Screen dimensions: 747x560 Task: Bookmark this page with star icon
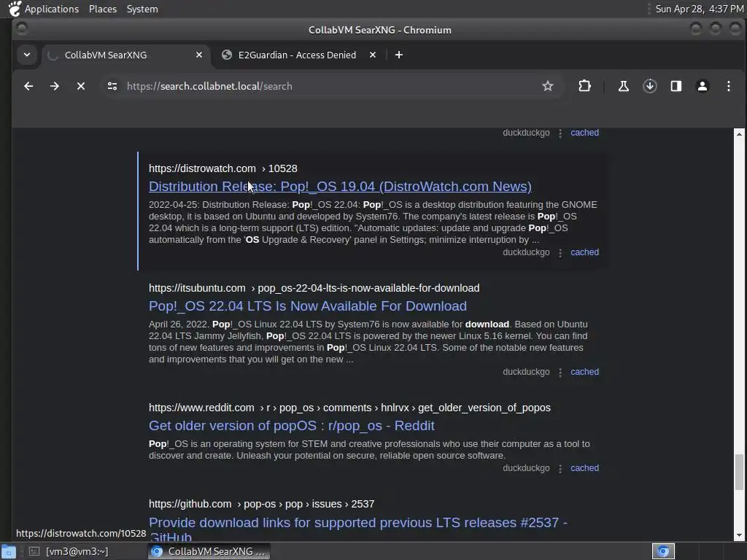(548, 86)
